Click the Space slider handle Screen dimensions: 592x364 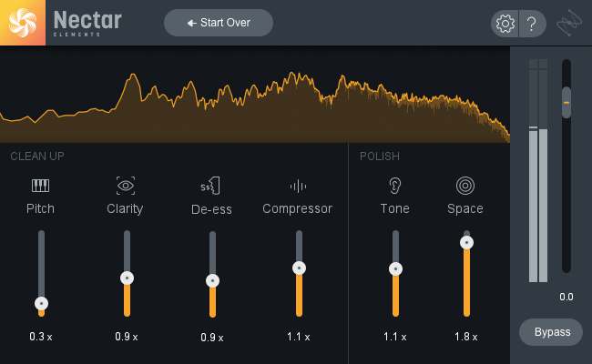pos(466,242)
